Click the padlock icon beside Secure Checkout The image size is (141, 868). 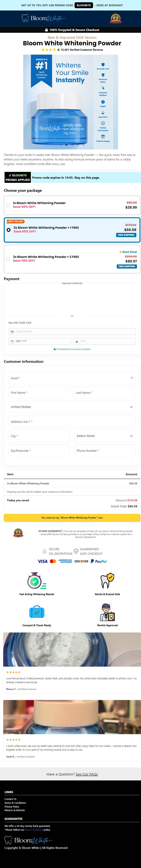[46, 30]
